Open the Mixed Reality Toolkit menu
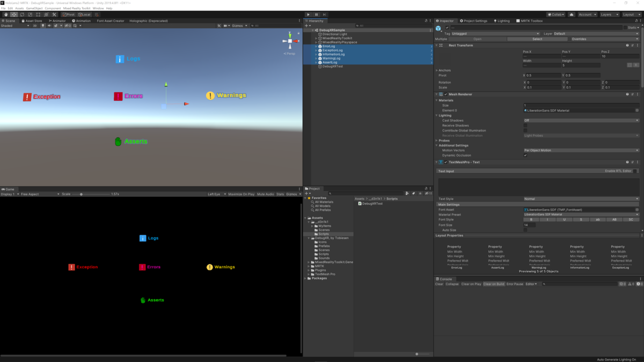The height and width of the screenshot is (362, 644). pos(77,9)
